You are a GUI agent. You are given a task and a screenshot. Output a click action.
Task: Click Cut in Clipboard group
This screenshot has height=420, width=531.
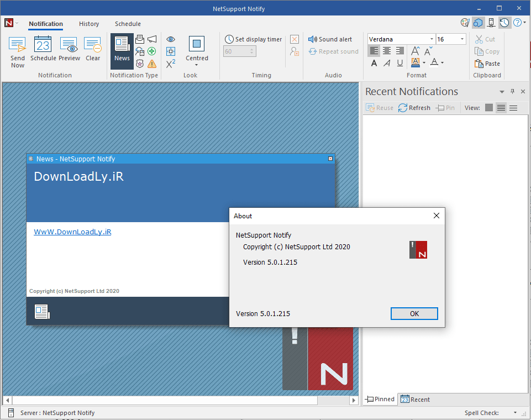coord(485,39)
